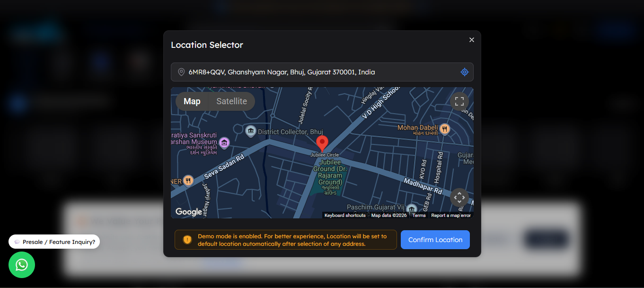Image resolution: width=644 pixels, height=288 pixels.
Task: Click the Mohan Dabeli restaurant marker
Action: [444, 128]
